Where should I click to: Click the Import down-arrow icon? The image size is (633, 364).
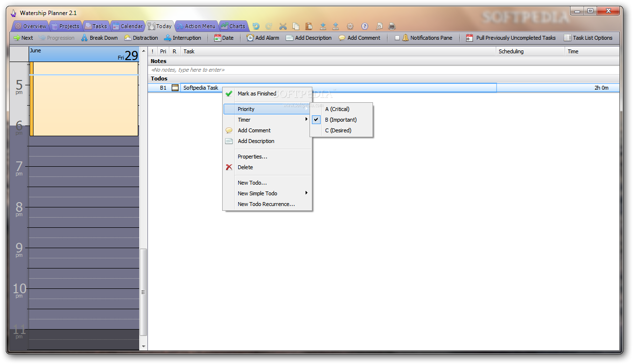323,26
